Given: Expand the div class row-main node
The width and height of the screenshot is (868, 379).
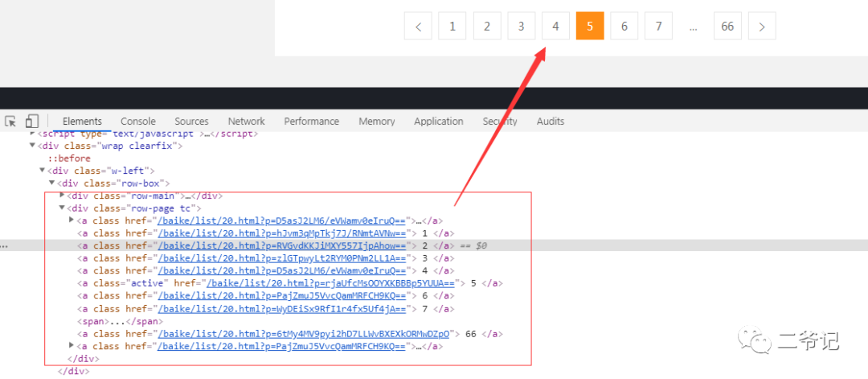Looking at the screenshot, I should coord(62,195).
